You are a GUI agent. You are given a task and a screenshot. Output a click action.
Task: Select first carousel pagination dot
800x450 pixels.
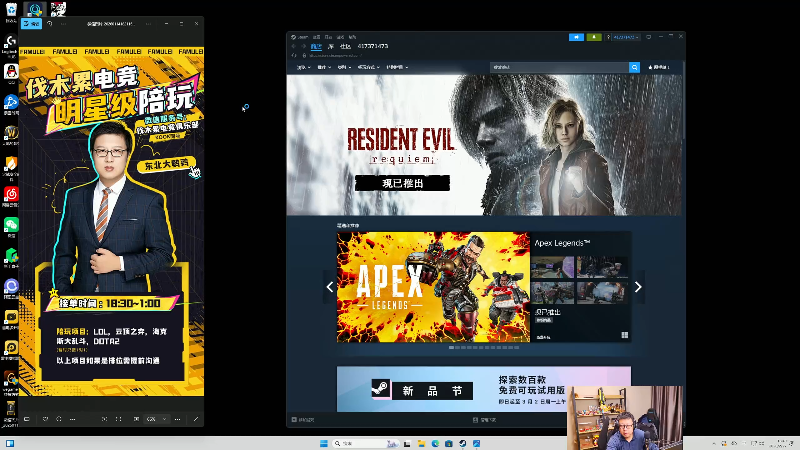coord(452,347)
